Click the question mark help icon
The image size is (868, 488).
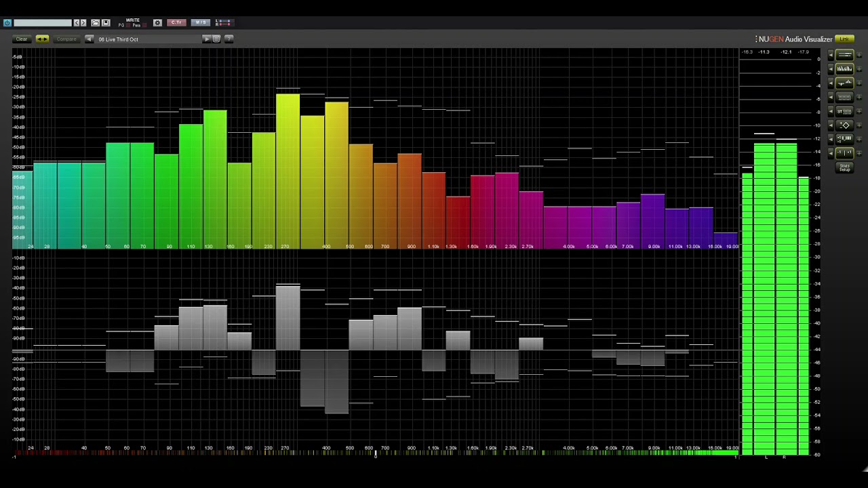click(x=229, y=39)
